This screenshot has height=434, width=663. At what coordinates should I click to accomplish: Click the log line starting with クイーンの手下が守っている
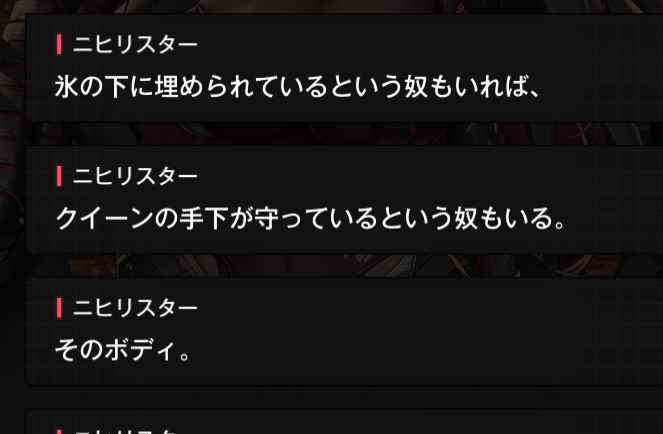pyautogui.click(x=310, y=219)
